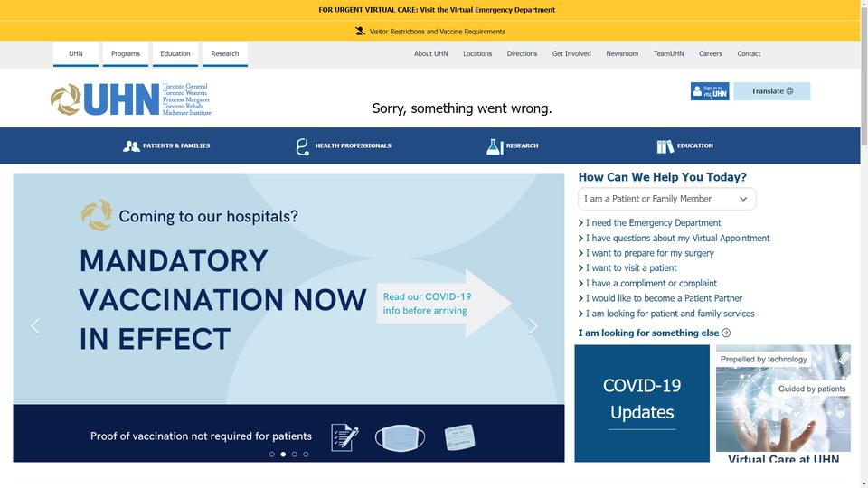Switch to the Research tab
868x488 pixels.
tap(225, 54)
